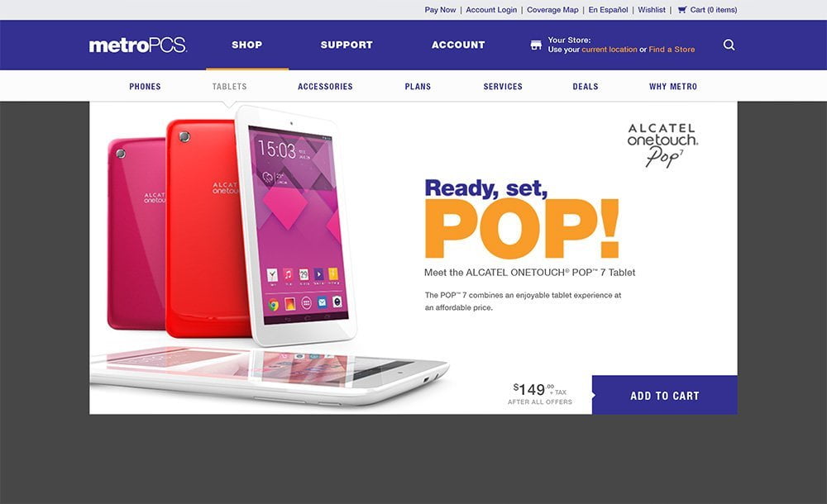Open the SUPPORT menu
Image resolution: width=827 pixels, height=504 pixels.
pos(347,45)
